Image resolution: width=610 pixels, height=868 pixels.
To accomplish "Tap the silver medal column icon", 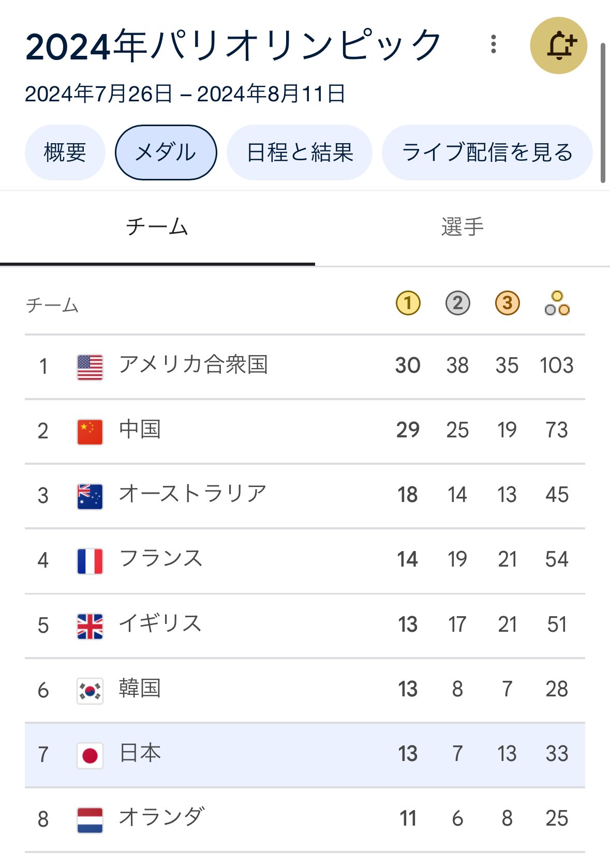I will click(x=457, y=303).
